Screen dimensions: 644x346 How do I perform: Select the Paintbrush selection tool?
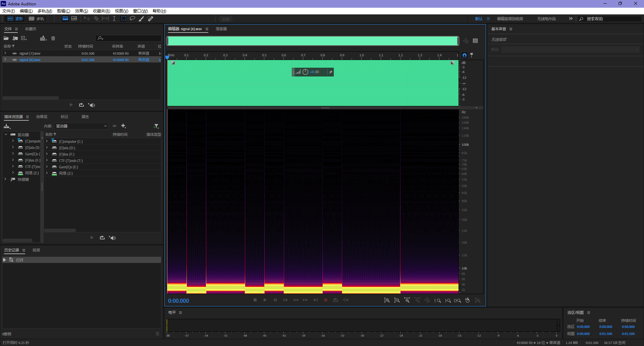[x=142, y=18]
